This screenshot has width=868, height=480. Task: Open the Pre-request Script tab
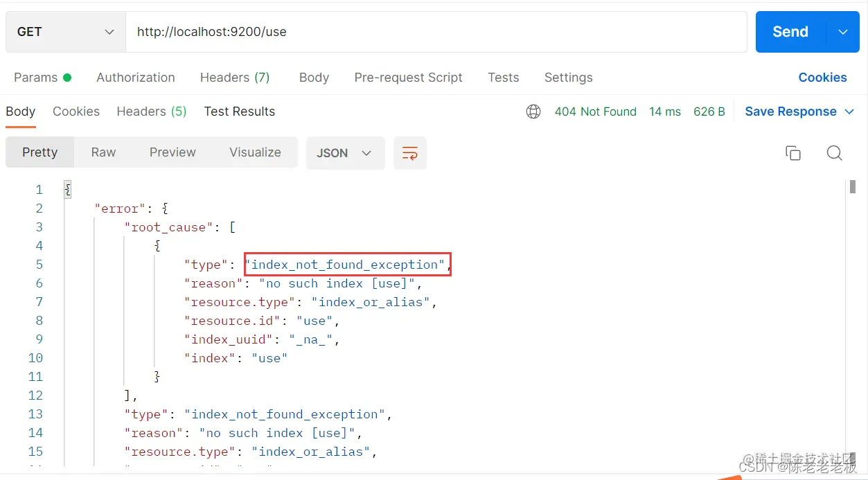click(x=408, y=78)
